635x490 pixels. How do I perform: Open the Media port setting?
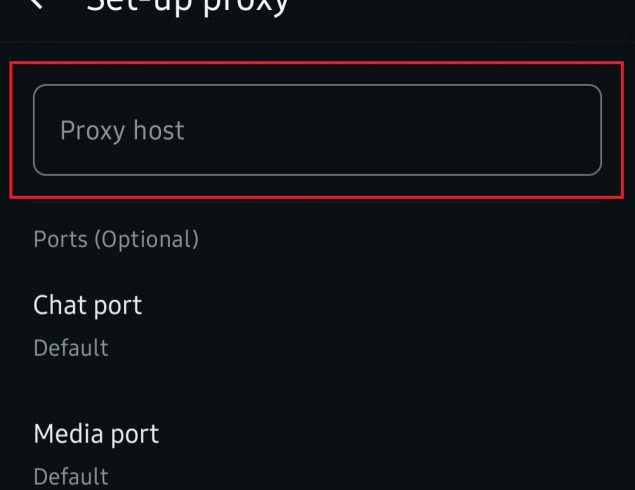click(96, 434)
